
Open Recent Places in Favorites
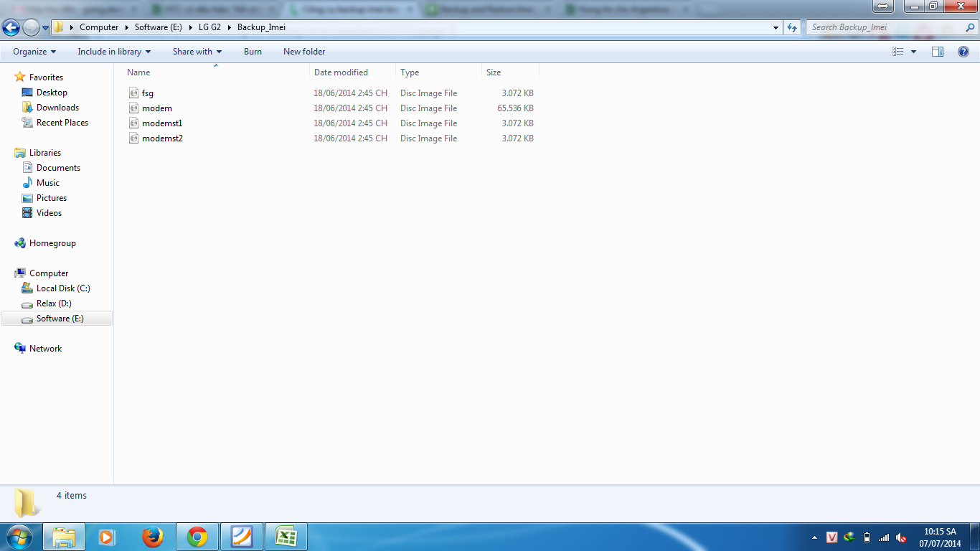pos(62,123)
